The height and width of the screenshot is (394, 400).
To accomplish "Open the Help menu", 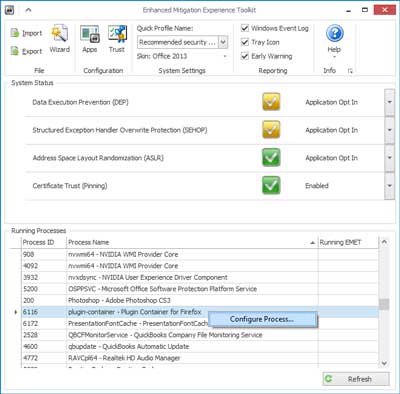I will (x=334, y=41).
